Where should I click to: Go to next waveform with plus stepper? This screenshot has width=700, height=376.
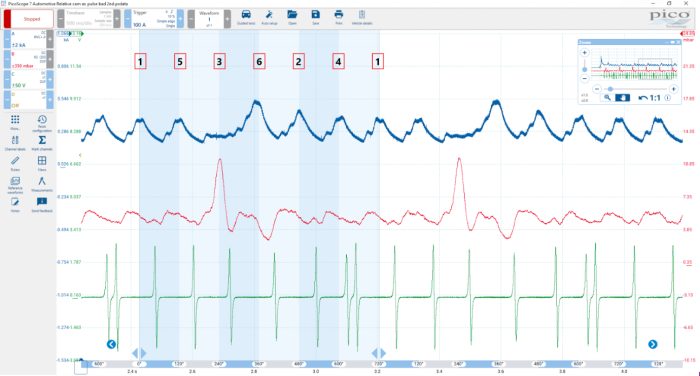point(227,19)
